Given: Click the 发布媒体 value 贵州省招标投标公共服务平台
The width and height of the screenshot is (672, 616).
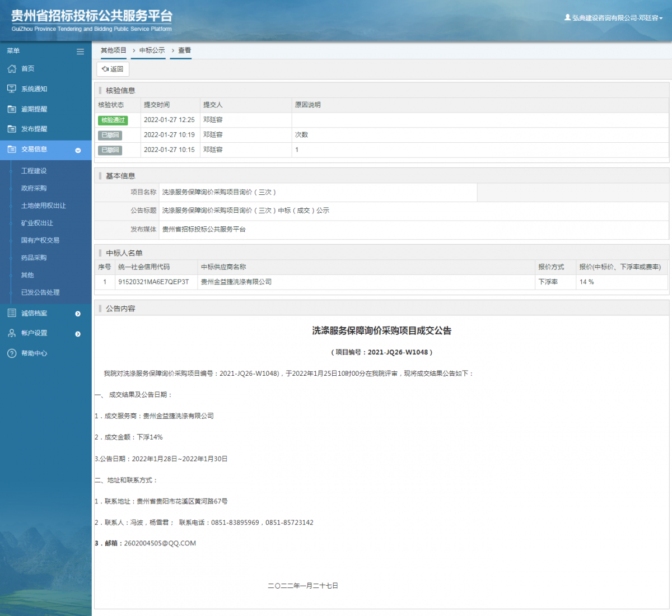Looking at the screenshot, I should pos(204,229).
